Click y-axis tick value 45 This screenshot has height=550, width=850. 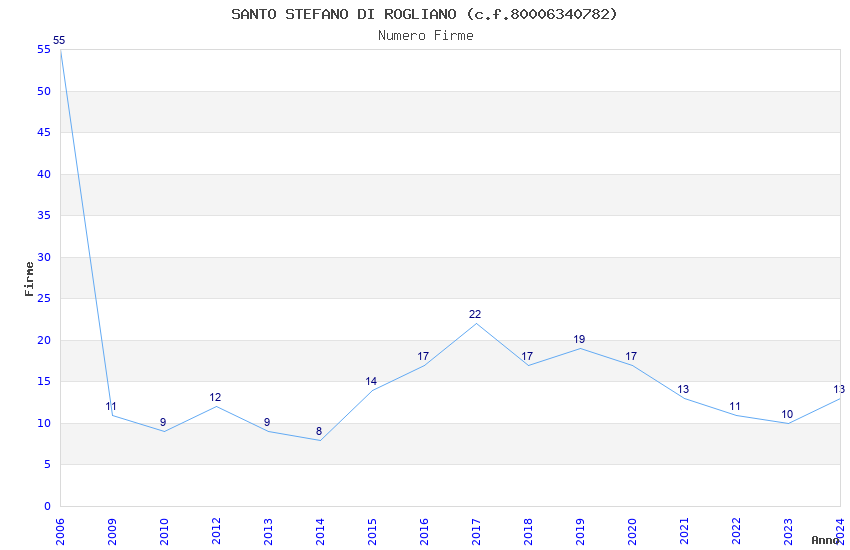pos(44,133)
